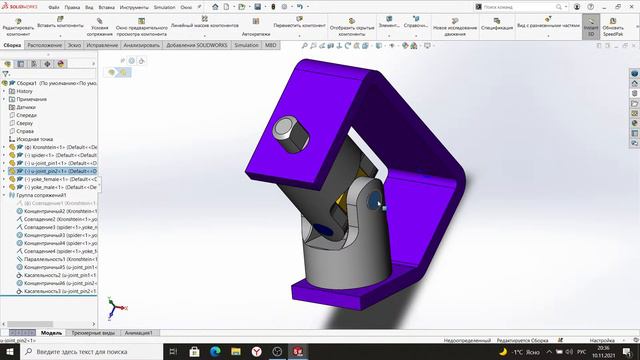
Task: Click the Open file icon
Action: click(x=242, y=7)
